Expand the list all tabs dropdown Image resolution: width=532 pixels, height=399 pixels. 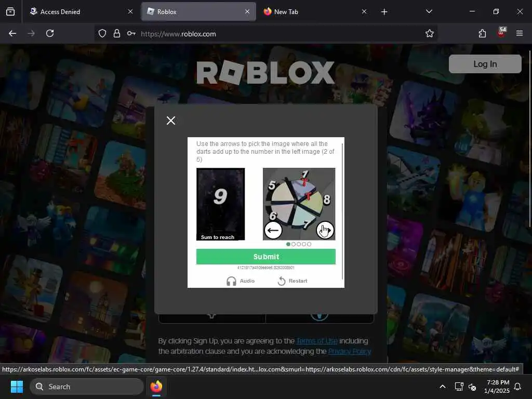(429, 11)
